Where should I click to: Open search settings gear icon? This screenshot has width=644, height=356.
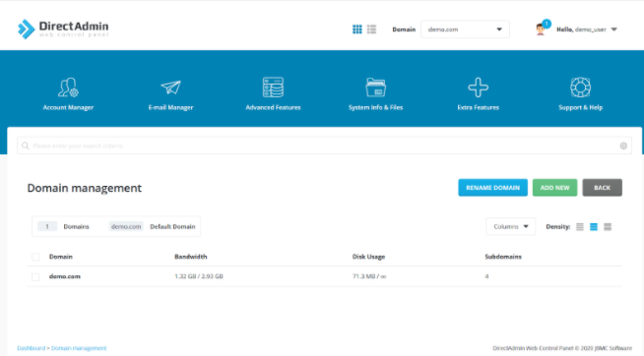click(623, 146)
